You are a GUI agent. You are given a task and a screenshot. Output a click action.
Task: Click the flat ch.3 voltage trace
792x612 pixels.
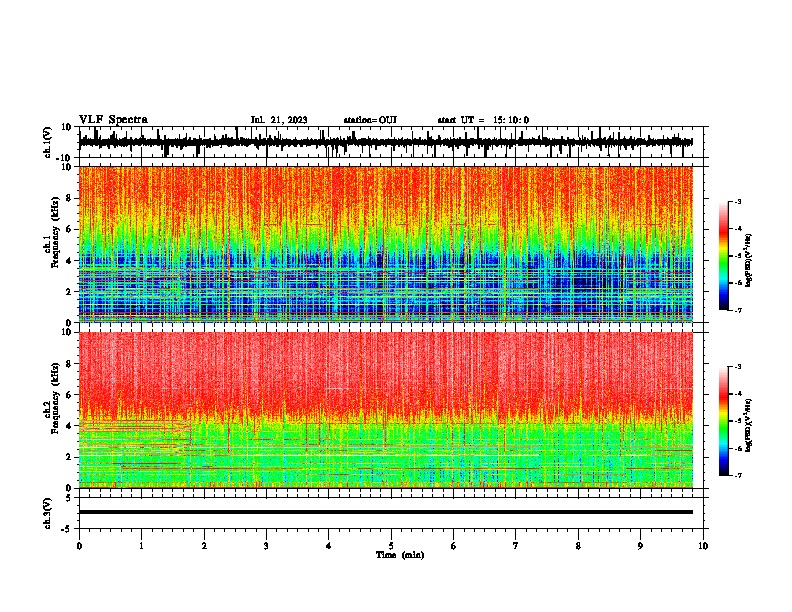tap(386, 512)
